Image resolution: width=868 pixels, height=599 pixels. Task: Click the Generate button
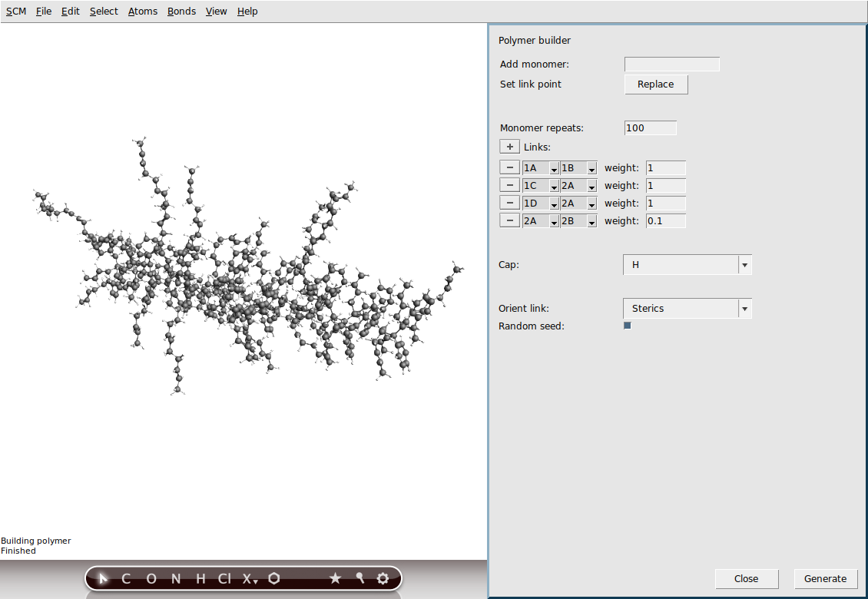point(825,578)
